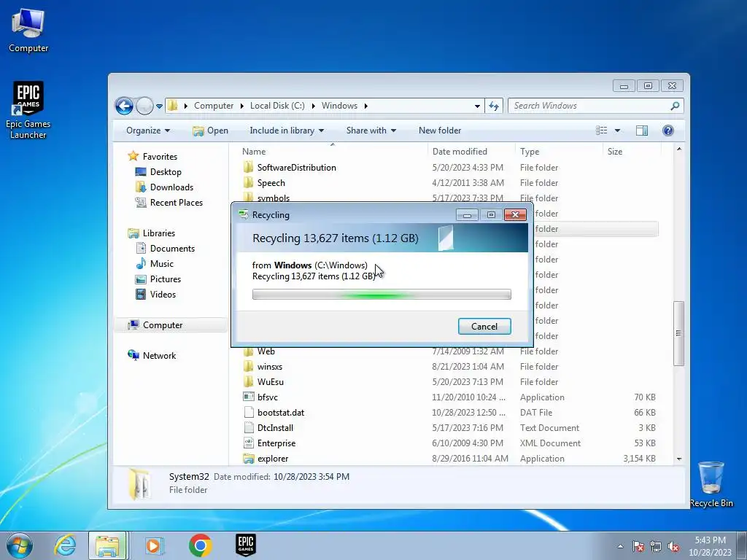Viewport: 747px width, 560px height.
Task: Open the Computer desktop icon
Action: (x=28, y=31)
